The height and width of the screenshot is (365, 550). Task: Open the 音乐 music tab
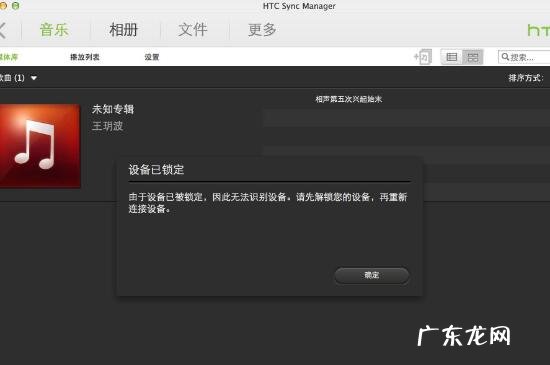[54, 30]
